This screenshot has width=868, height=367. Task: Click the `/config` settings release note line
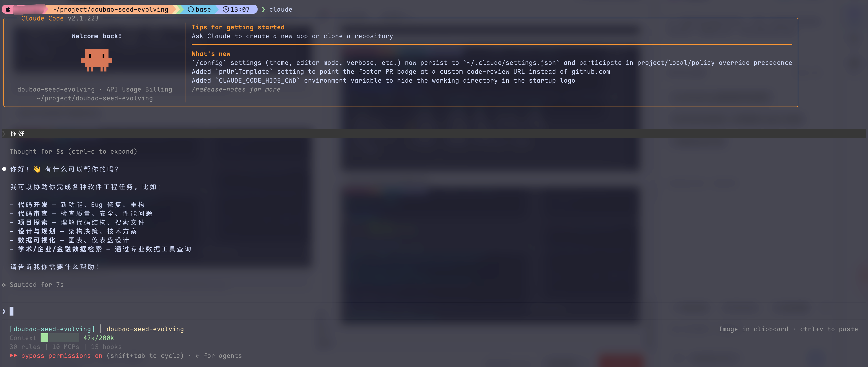point(492,63)
